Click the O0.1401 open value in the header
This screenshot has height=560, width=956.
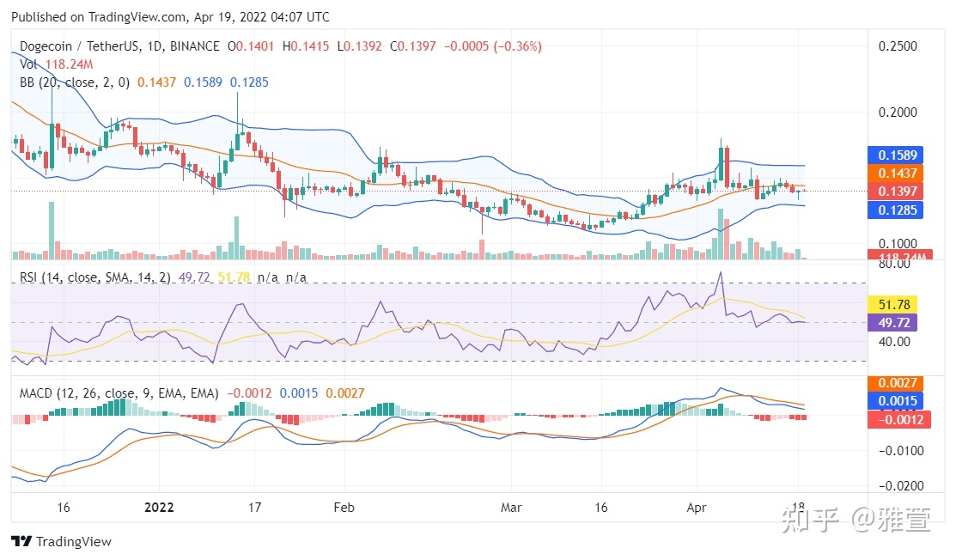click(x=251, y=46)
